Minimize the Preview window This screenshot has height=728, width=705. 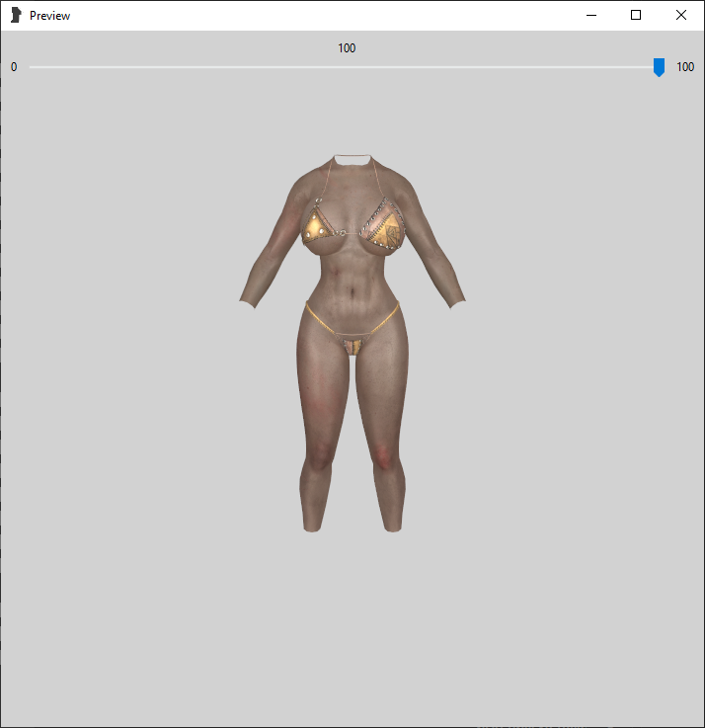[x=590, y=16]
